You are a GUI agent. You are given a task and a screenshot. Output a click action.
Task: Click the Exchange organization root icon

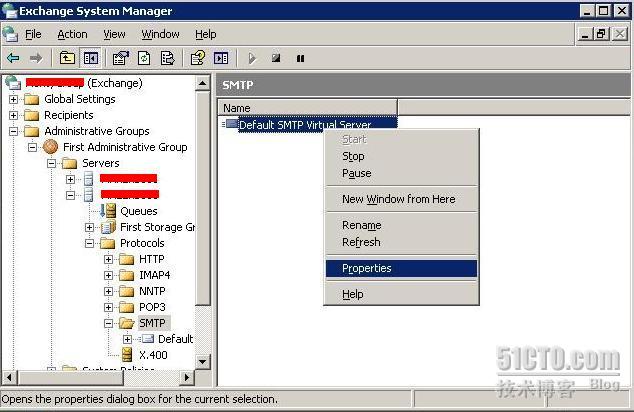13,83
